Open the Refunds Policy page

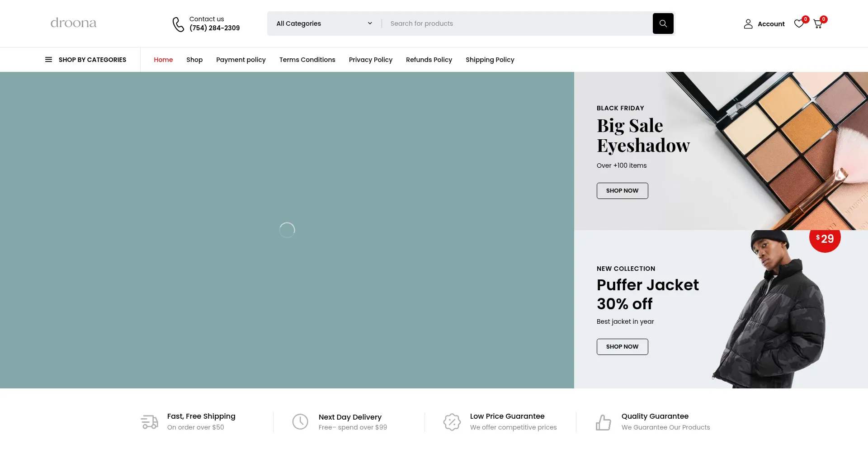click(429, 60)
